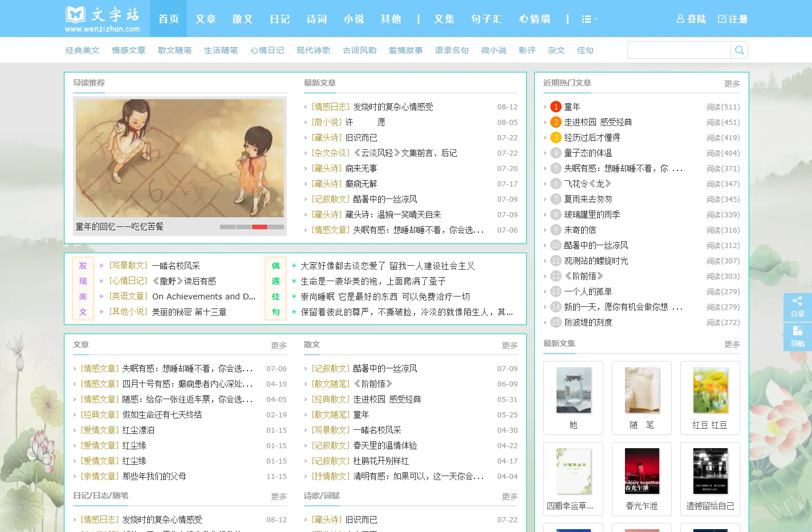Open the 小说 nav menu
Viewport: 812px width, 532px height.
point(354,19)
